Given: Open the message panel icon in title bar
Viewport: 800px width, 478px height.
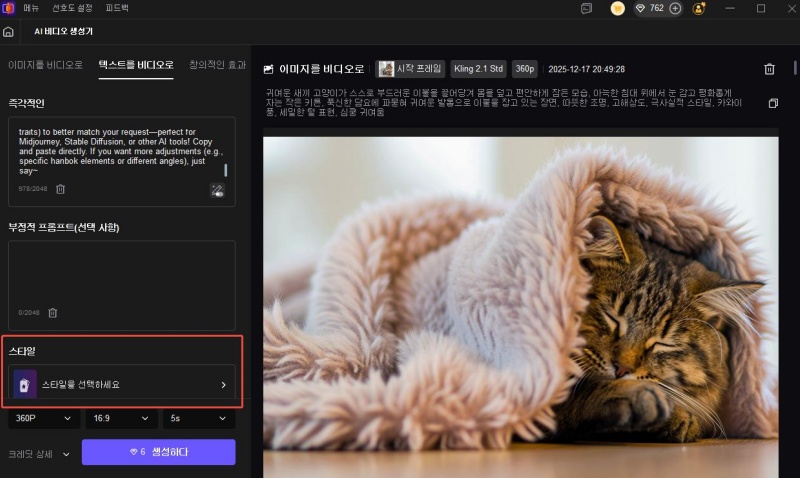Looking at the screenshot, I should (x=587, y=8).
